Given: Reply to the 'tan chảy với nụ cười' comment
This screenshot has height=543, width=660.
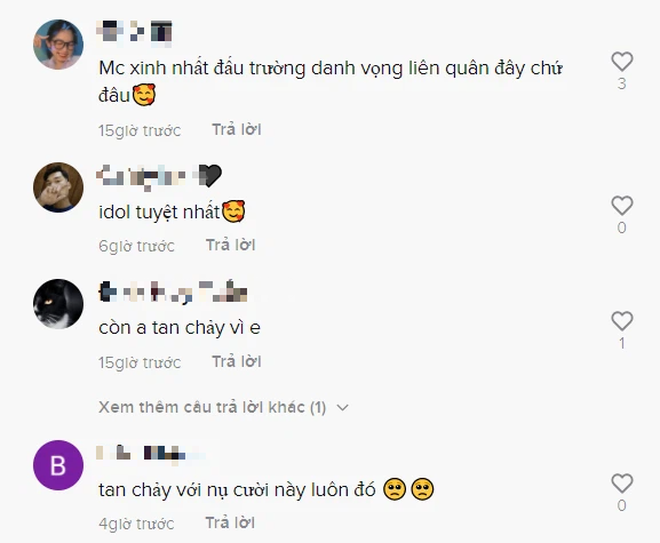Looking at the screenshot, I should tap(230, 523).
